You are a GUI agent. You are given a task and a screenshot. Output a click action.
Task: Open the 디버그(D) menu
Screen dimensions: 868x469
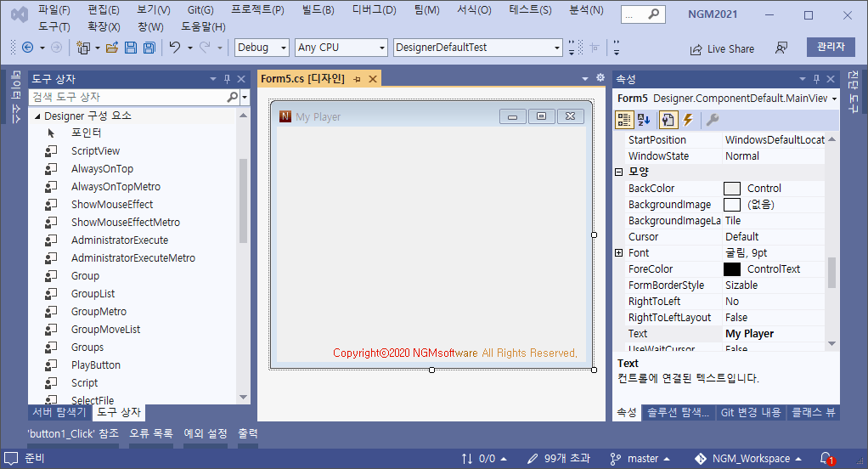pos(375,10)
